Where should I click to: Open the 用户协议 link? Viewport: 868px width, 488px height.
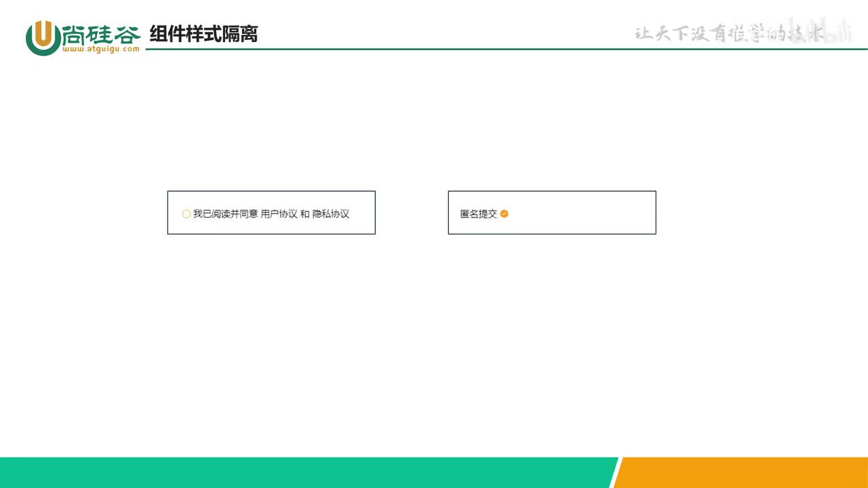click(x=279, y=213)
